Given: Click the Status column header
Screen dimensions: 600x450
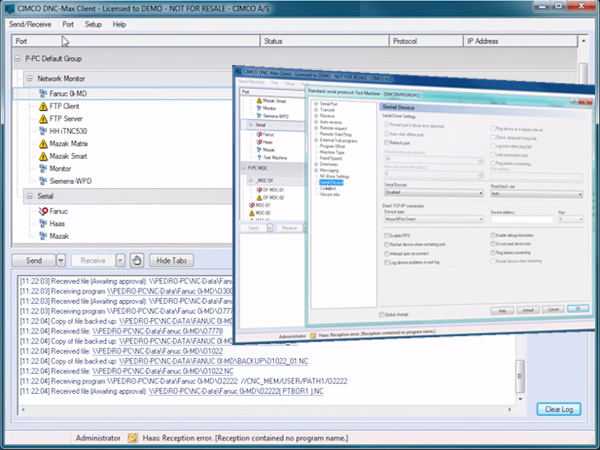Looking at the screenshot, I should point(324,41).
